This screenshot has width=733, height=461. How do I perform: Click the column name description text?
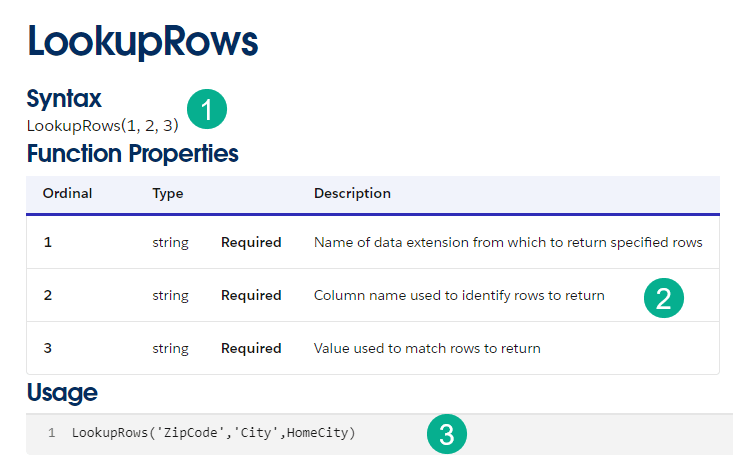click(459, 295)
